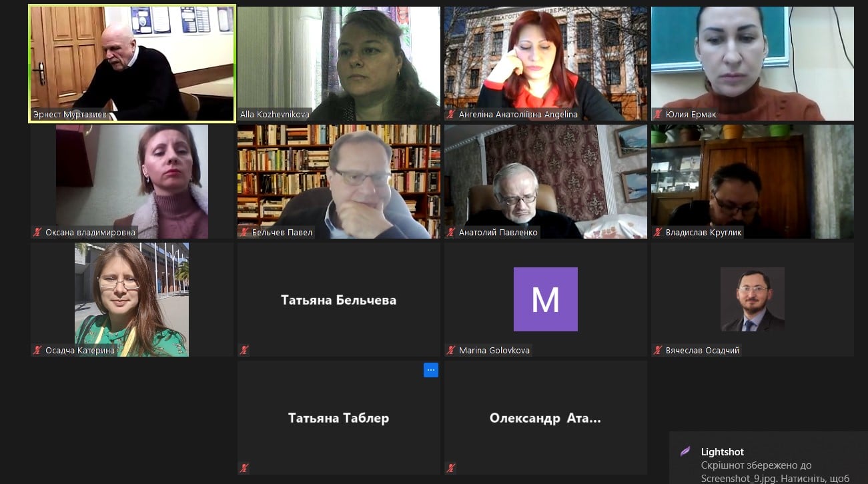Image resolution: width=868 pixels, height=484 pixels.
Task: Click muted mic icon beside Вячеслав Осадчий
Action: pos(659,350)
